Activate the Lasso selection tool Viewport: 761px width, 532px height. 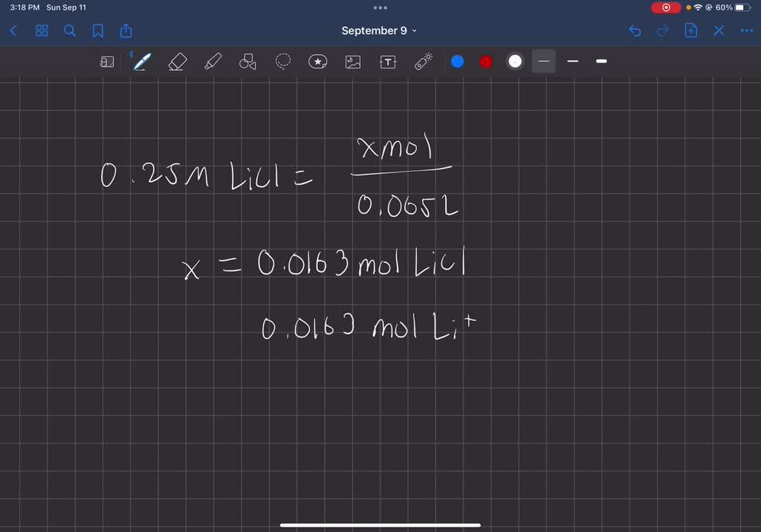pos(283,62)
